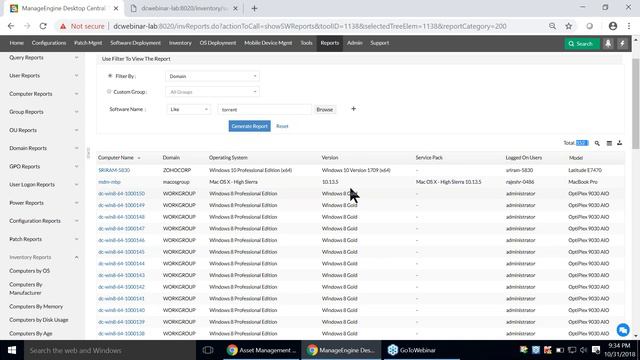
Task: Click the Browse button
Action: 324,109
